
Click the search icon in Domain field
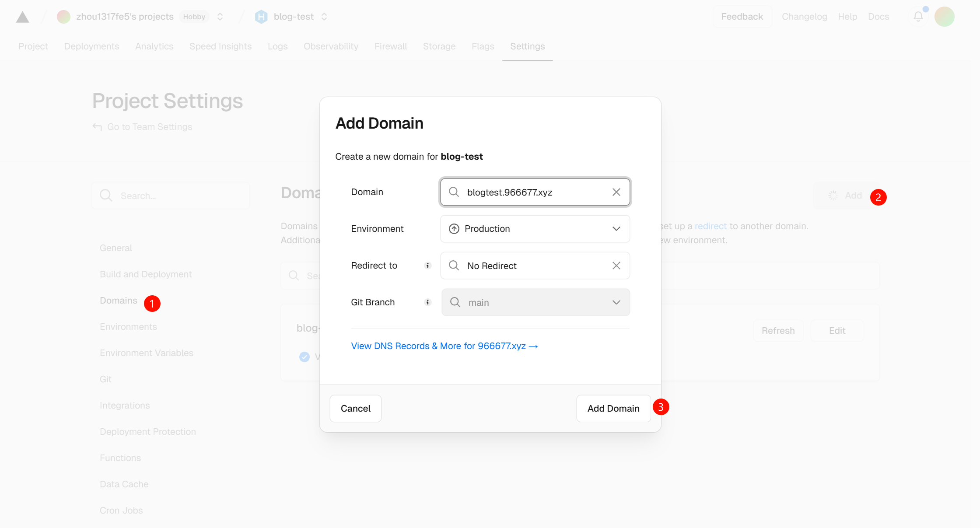point(454,192)
